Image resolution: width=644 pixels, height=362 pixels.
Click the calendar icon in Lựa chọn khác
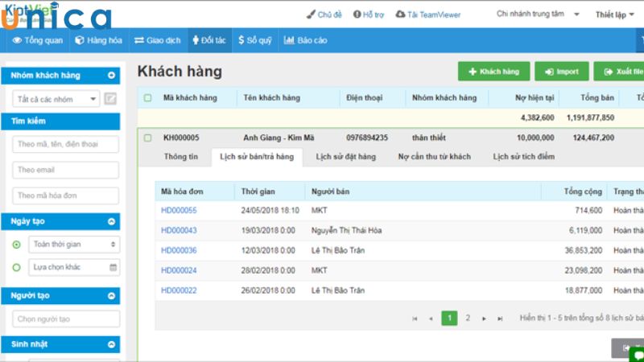tap(113, 267)
